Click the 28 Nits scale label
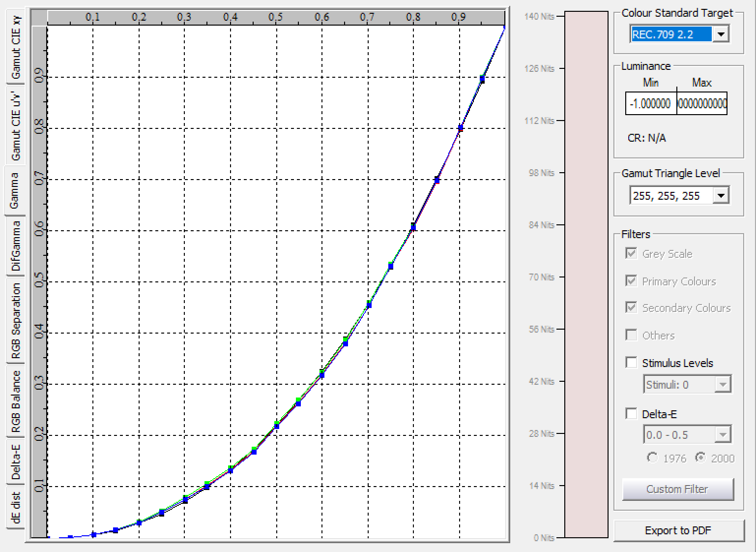756x552 pixels. point(541,433)
